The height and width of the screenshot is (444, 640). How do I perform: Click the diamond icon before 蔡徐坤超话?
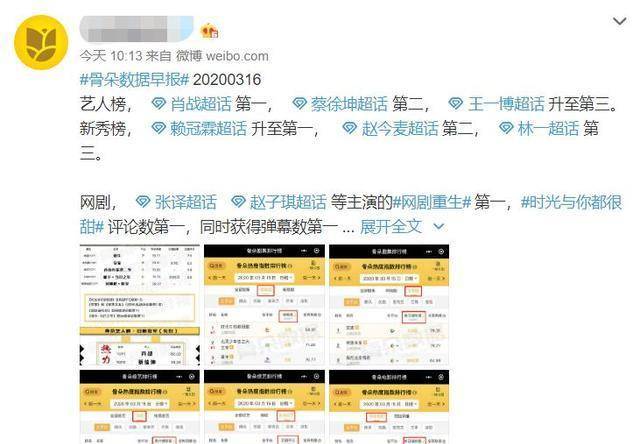tap(302, 103)
